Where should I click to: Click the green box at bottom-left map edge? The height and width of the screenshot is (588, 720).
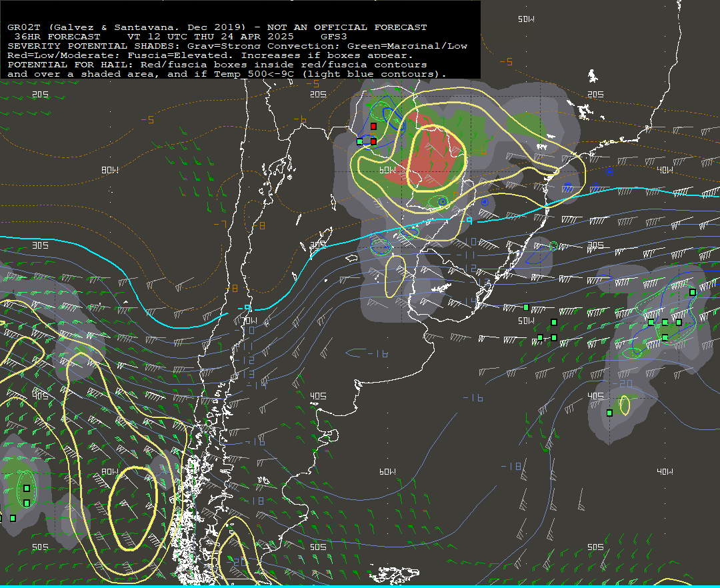coord(13,518)
